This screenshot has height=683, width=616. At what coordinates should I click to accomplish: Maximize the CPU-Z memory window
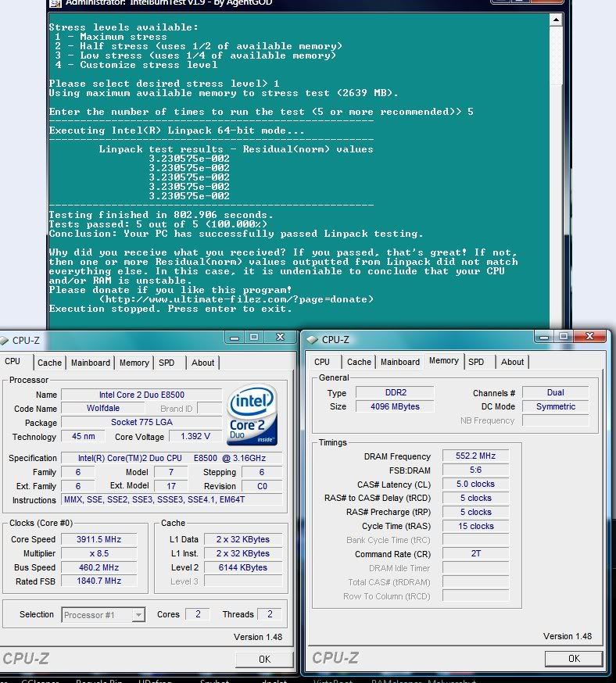[564, 337]
